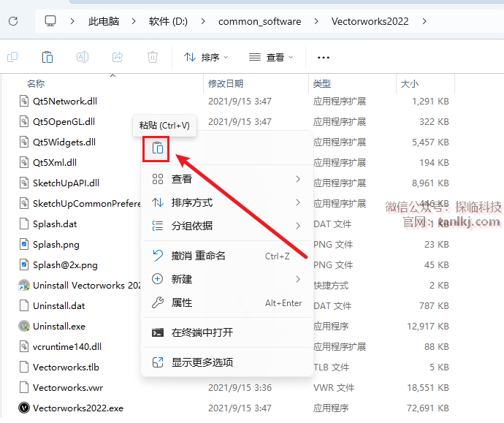The image size is (504, 423).
Task: Select the file name Splash@2x.png
Action: 65,265
